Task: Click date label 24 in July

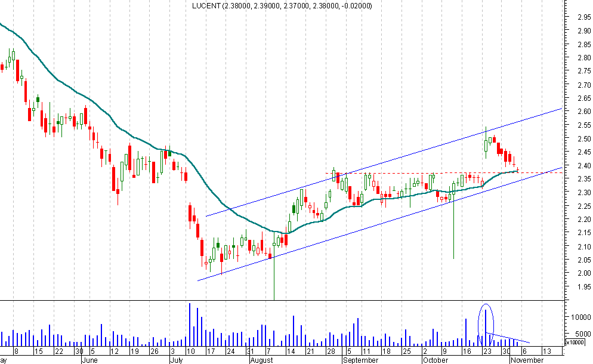Action: coord(231,351)
